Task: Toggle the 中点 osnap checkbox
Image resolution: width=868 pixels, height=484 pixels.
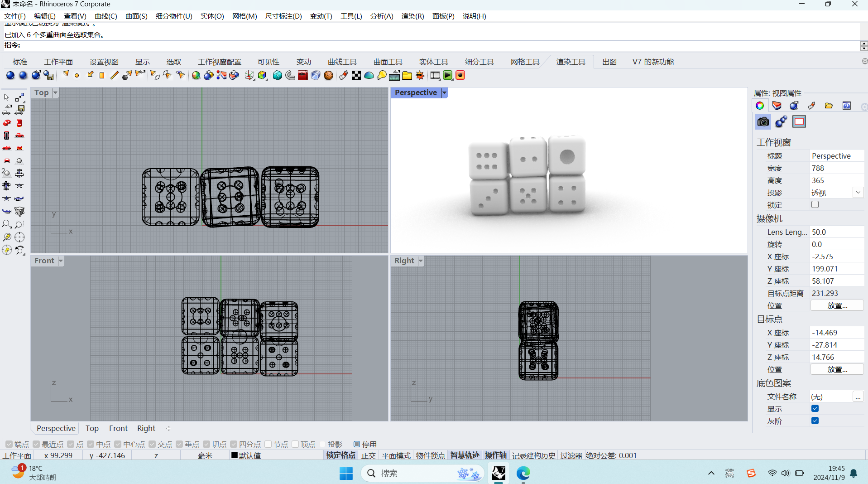Action: [x=91, y=444]
